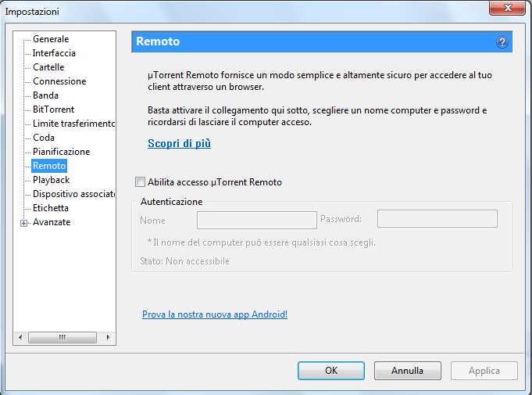Open the Etichetta settings page
532x395 pixels.
click(x=51, y=208)
